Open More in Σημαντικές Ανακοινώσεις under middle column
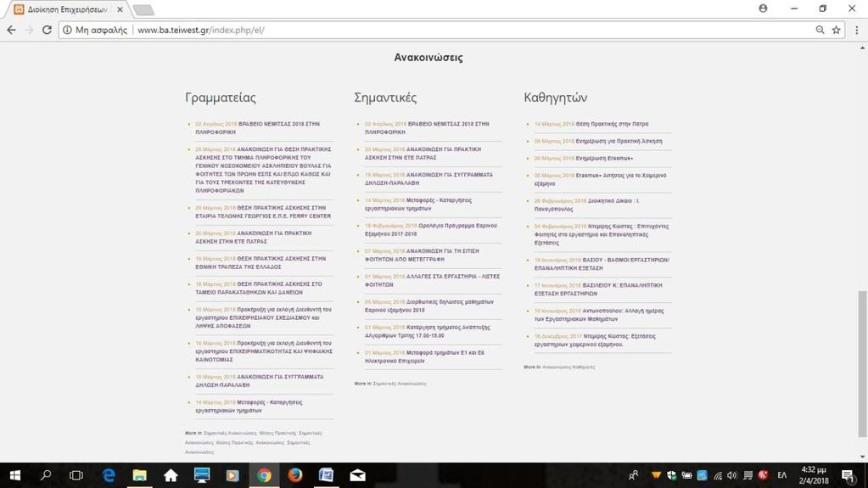Screen dimensions: 868x488 coord(399,384)
